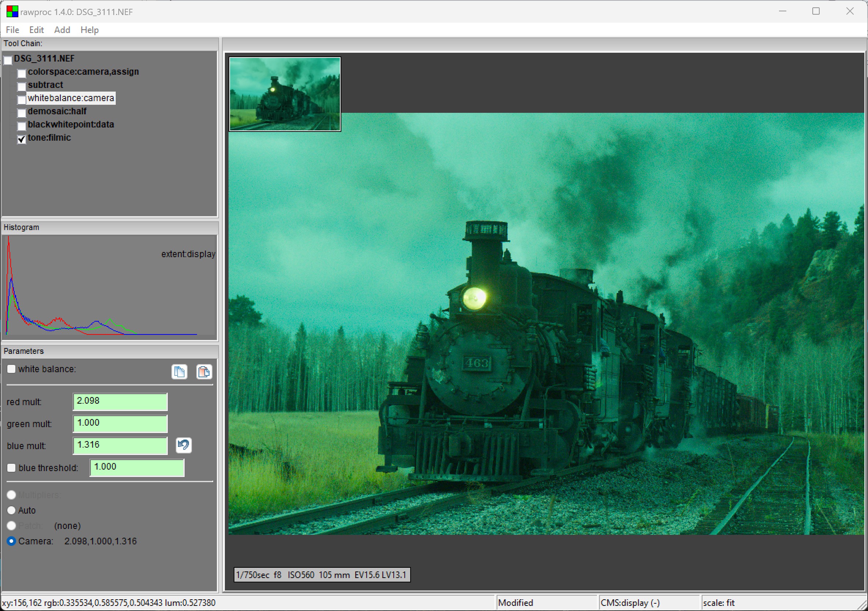Click the blue mult input field
The width and height of the screenshot is (868, 611).
[120, 445]
